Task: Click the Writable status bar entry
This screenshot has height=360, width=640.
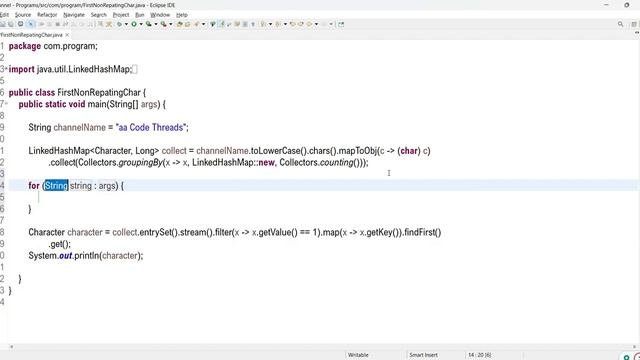Action: pos(358,355)
